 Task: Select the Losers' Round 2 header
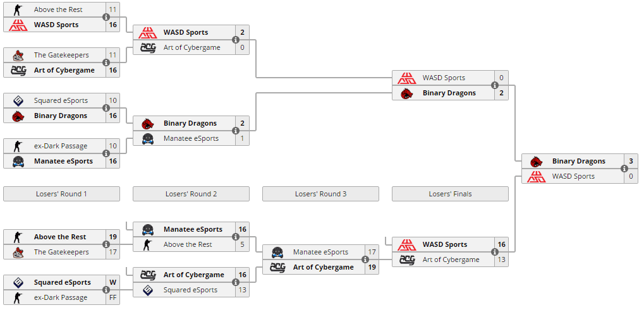pos(191,194)
